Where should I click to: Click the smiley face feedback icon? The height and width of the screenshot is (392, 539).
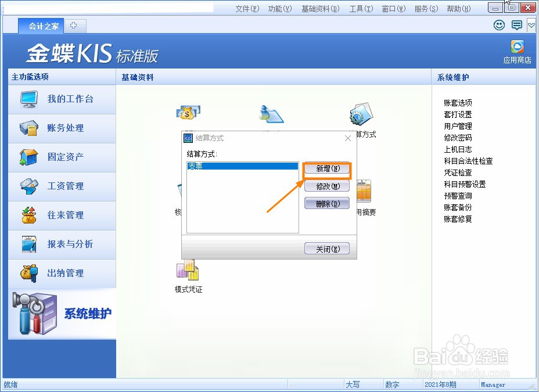click(x=499, y=25)
